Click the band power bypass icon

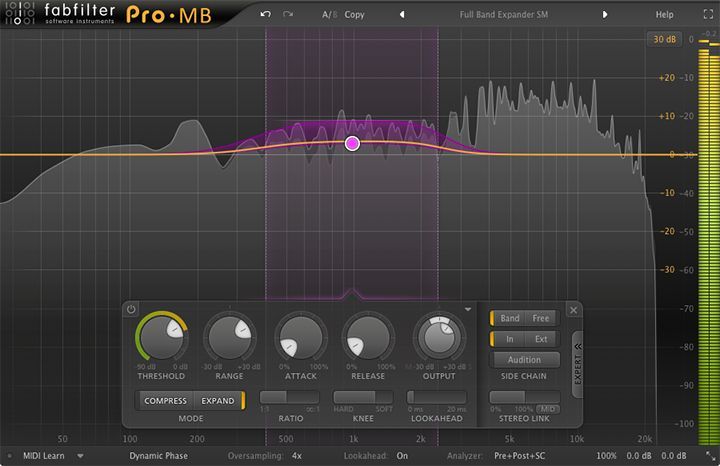(x=131, y=310)
